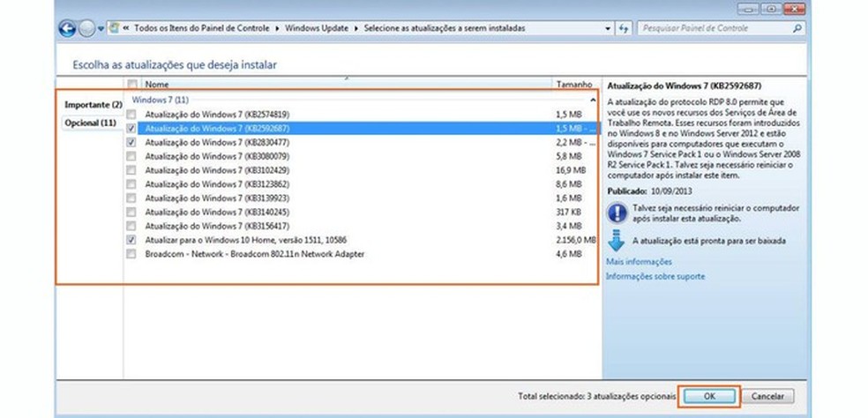The height and width of the screenshot is (418, 868).
Task: Click the window minimize button
Action: point(748,9)
